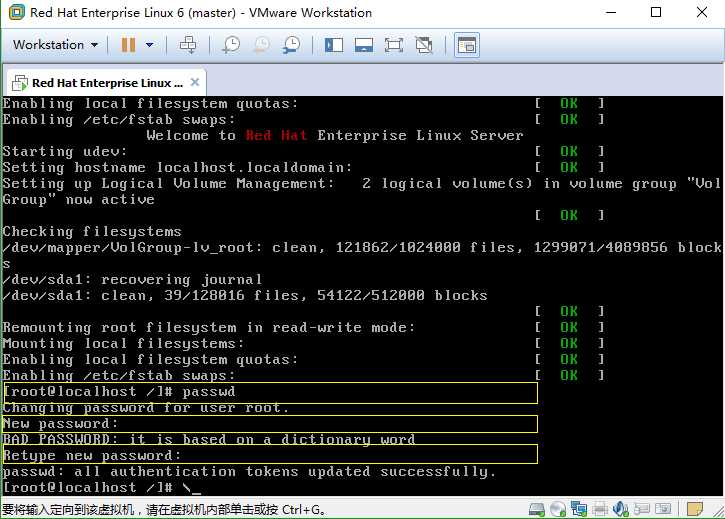This screenshot has width=725, height=519.
Task: Close the VMware Workstation window
Action: coord(702,12)
